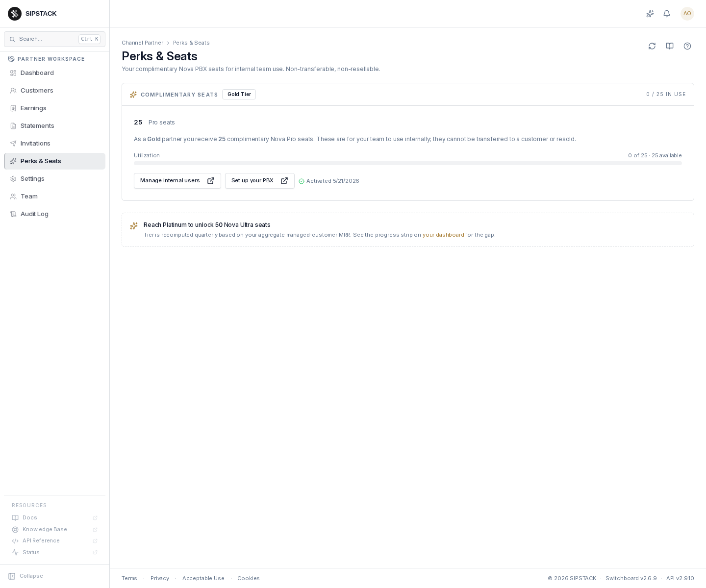Open the docs book icon near title
This screenshot has height=588, width=706.
(670, 46)
